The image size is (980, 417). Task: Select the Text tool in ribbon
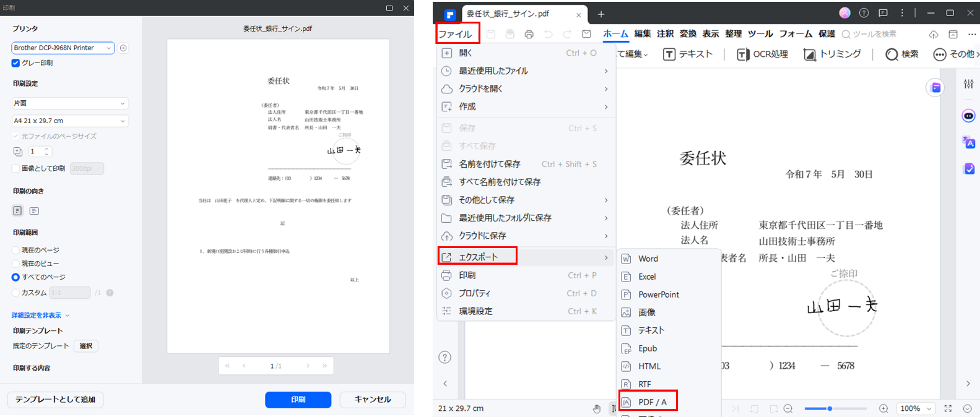[x=688, y=54]
